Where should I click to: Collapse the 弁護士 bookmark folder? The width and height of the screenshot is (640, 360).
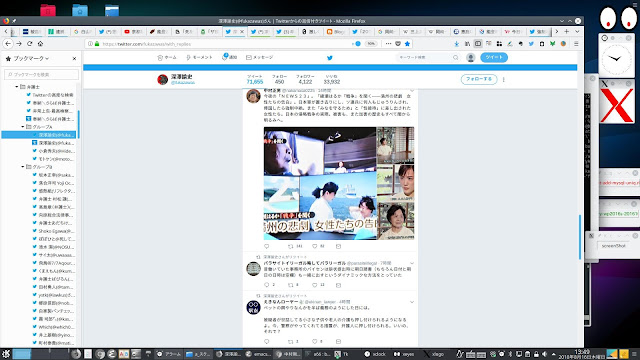point(17,87)
